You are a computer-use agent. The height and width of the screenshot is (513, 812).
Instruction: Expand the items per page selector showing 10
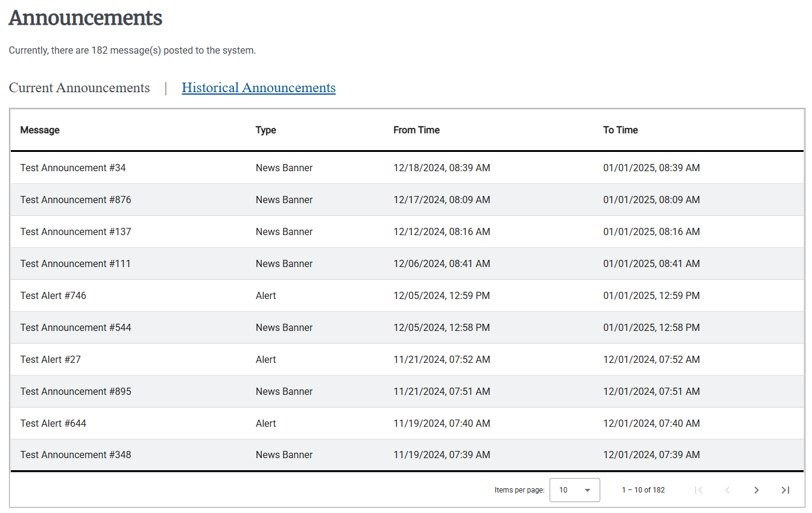pos(574,490)
